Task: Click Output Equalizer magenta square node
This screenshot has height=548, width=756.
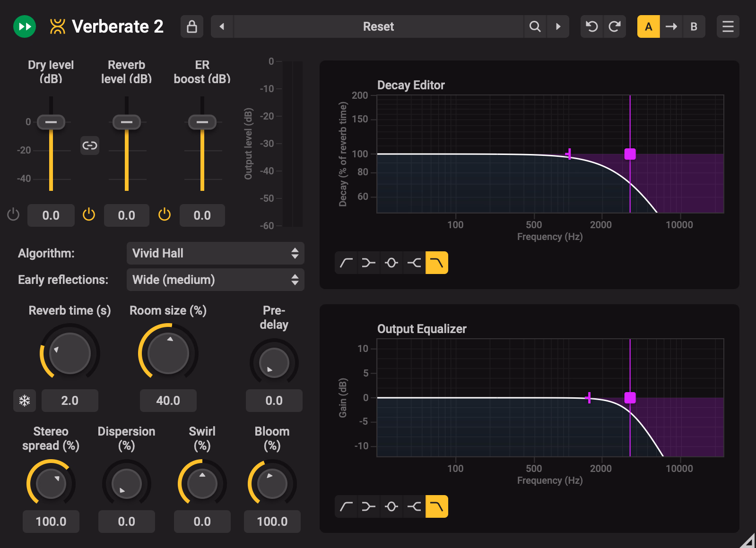Action: pos(630,398)
